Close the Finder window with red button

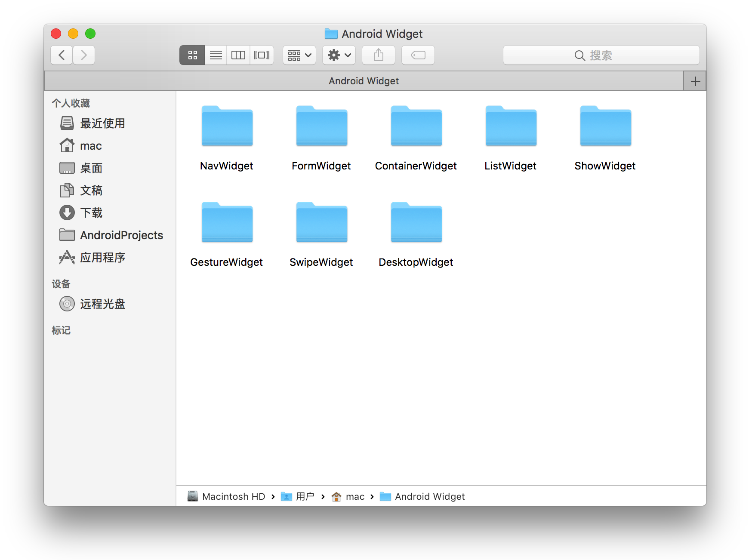[56, 34]
